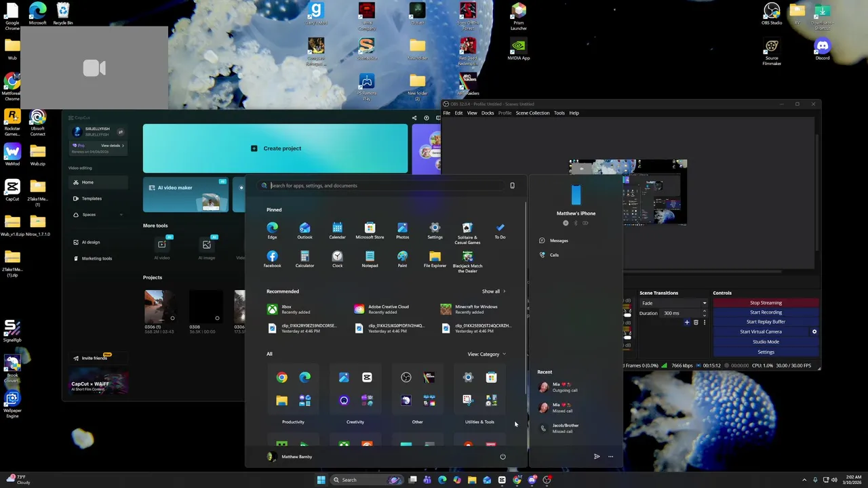Image resolution: width=868 pixels, height=488 pixels.
Task: Open OBS File menu
Action: tap(447, 113)
